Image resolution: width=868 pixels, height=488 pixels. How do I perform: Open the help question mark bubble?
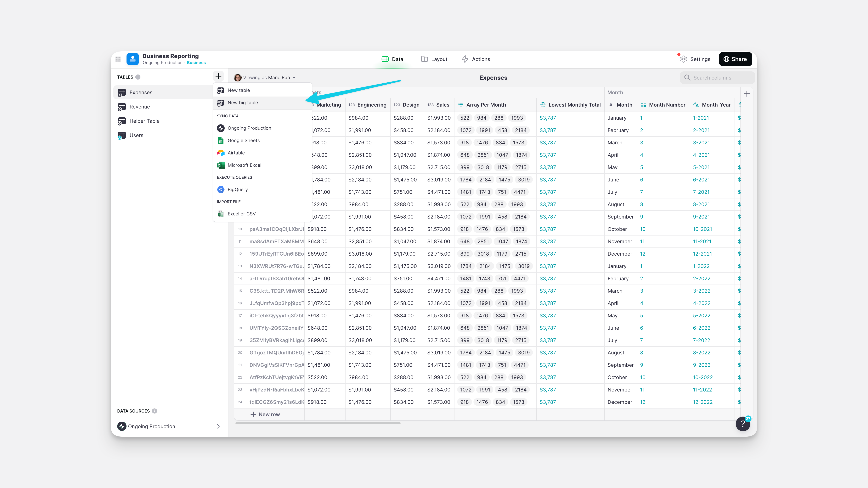743,424
